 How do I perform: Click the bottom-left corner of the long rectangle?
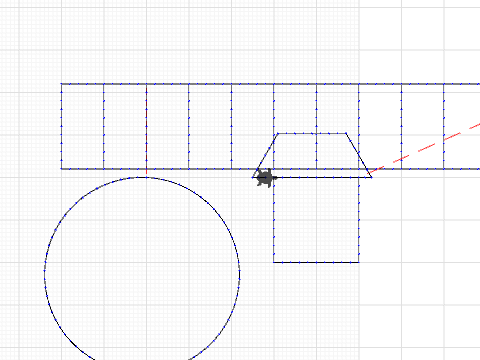point(61,169)
